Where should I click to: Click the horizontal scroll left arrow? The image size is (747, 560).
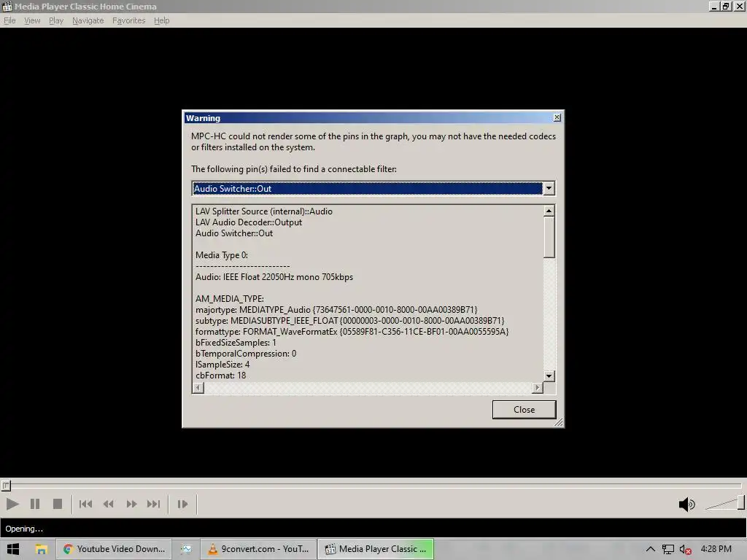(198, 388)
